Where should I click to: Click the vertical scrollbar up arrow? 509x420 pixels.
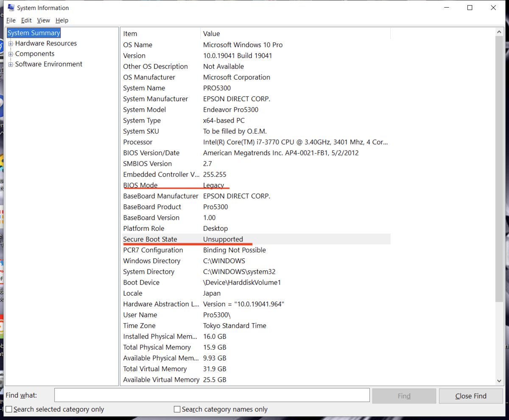[x=499, y=33]
